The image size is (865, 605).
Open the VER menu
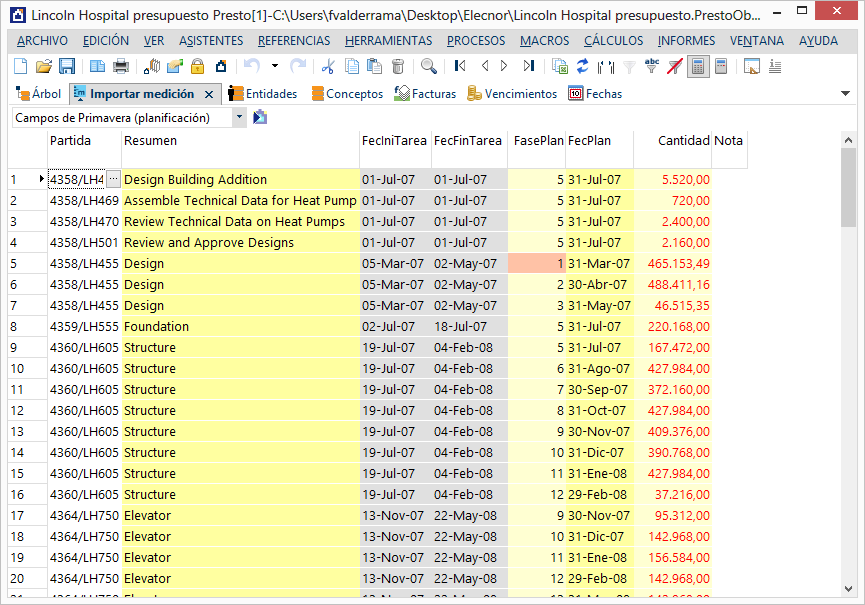[x=154, y=41]
